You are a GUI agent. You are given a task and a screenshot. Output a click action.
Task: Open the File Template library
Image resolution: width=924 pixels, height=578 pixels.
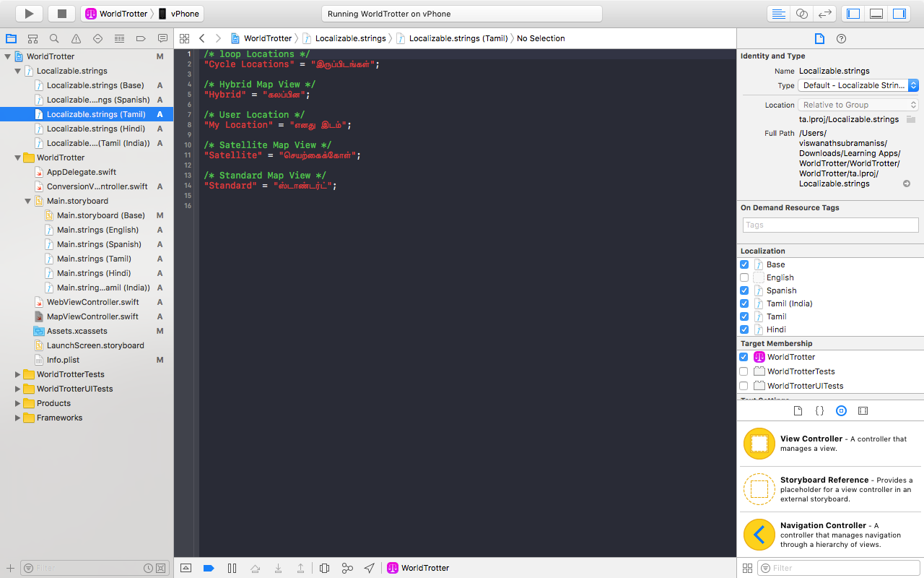[x=798, y=410]
